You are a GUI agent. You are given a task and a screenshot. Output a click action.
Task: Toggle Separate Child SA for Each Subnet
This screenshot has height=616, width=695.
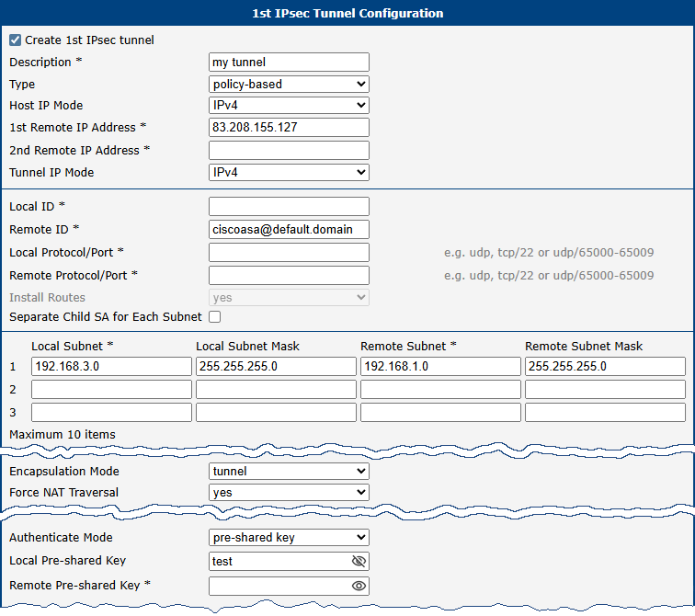tap(215, 317)
